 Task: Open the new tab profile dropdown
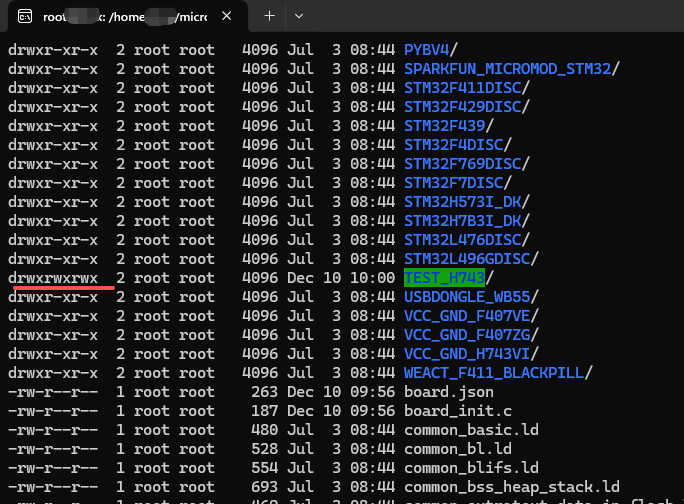coord(299,16)
